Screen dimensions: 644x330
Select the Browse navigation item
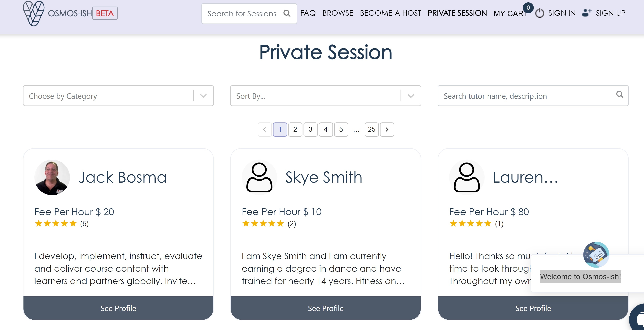click(338, 13)
